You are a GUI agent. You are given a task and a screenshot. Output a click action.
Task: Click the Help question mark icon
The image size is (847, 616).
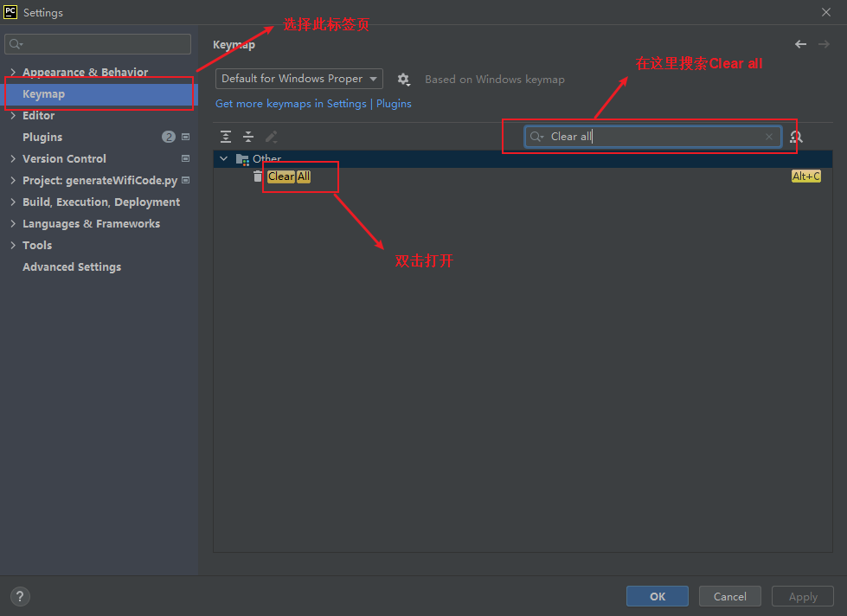19,596
